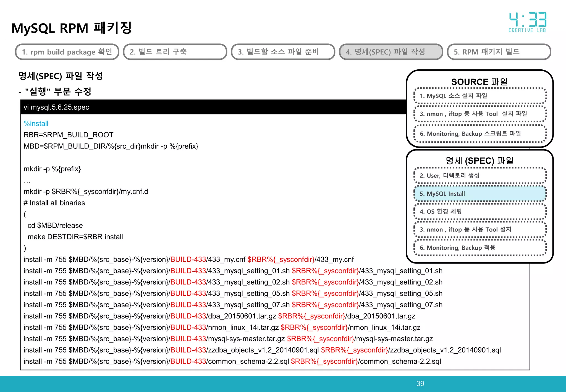Image resolution: width=566 pixels, height=392 pixels.
Task: Select '4. OS 환경 세팅' box
Action: [x=480, y=212]
